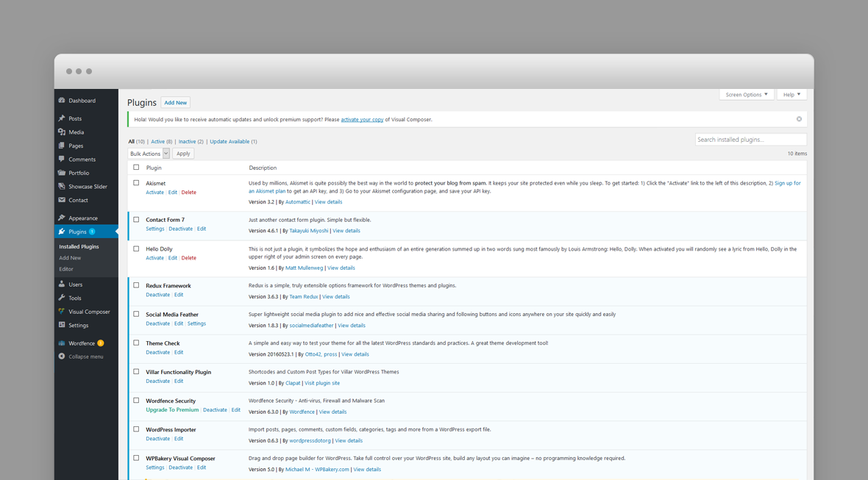Check the Hello Dolly checkbox
Viewport: 868px width, 480px height.
click(136, 249)
